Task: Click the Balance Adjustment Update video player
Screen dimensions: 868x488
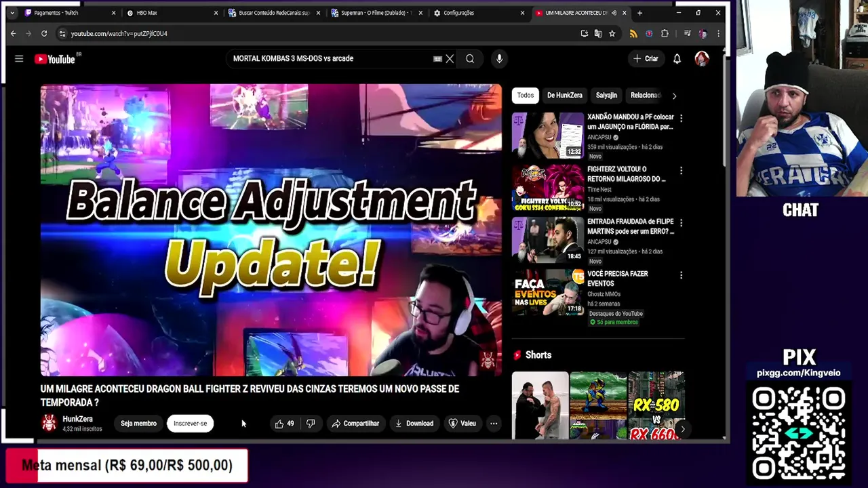Action: 271,230
